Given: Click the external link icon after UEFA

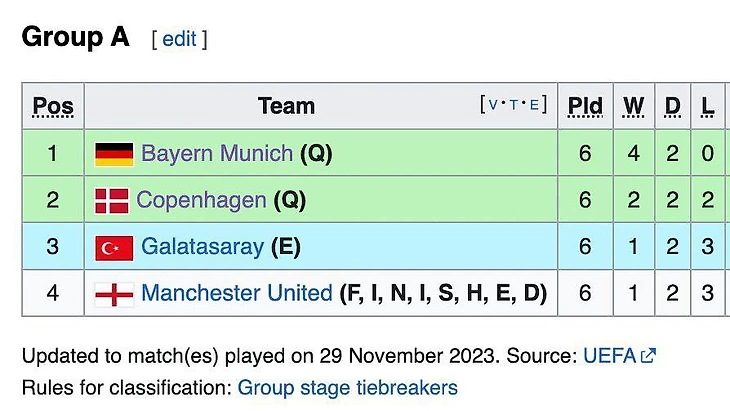Looking at the screenshot, I should coord(648,356).
